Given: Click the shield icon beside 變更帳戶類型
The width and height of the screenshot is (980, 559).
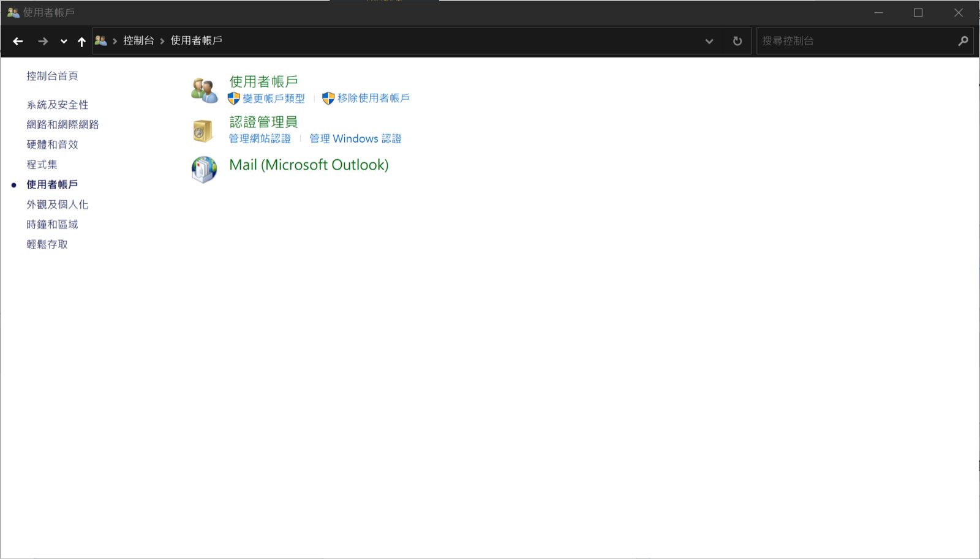Looking at the screenshot, I should (233, 98).
